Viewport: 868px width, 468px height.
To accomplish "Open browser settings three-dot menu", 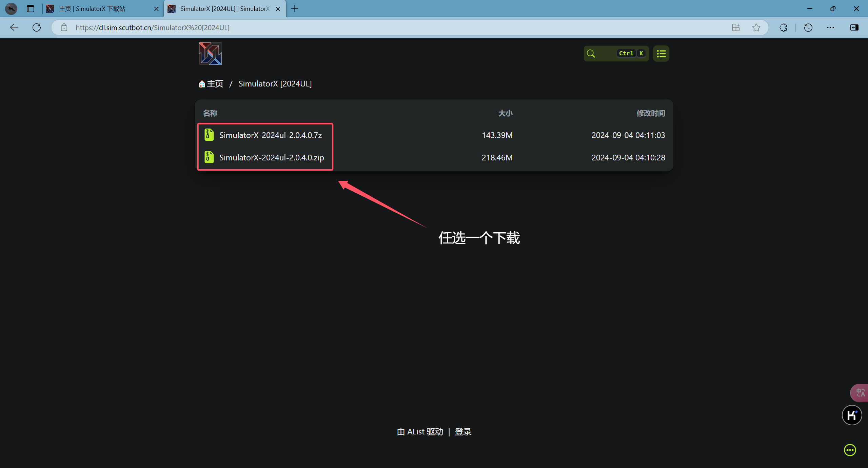I will pos(831,27).
